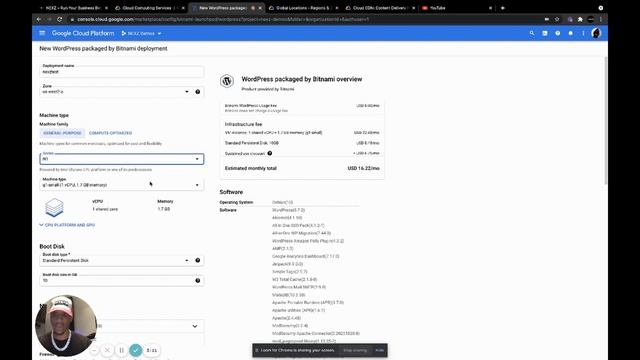Switch to the Global Locations - Regions tab
This screenshot has height=360, width=640.
[303, 8]
